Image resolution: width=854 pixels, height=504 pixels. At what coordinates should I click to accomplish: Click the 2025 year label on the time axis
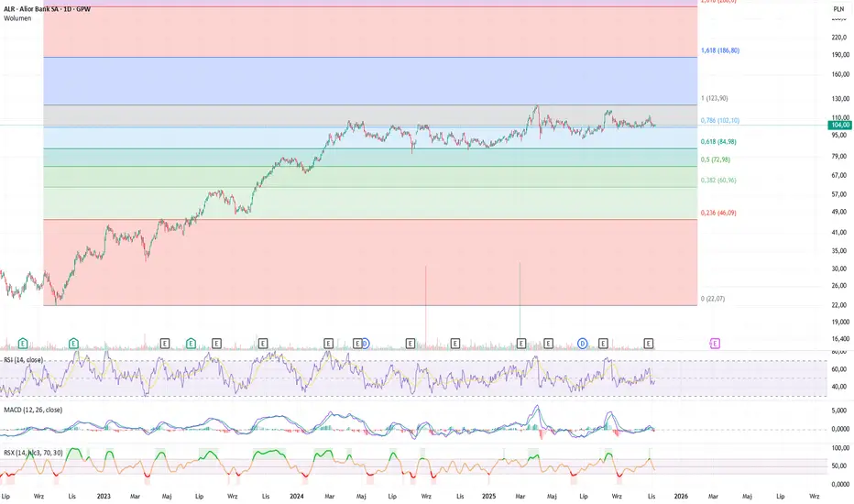pos(489,497)
